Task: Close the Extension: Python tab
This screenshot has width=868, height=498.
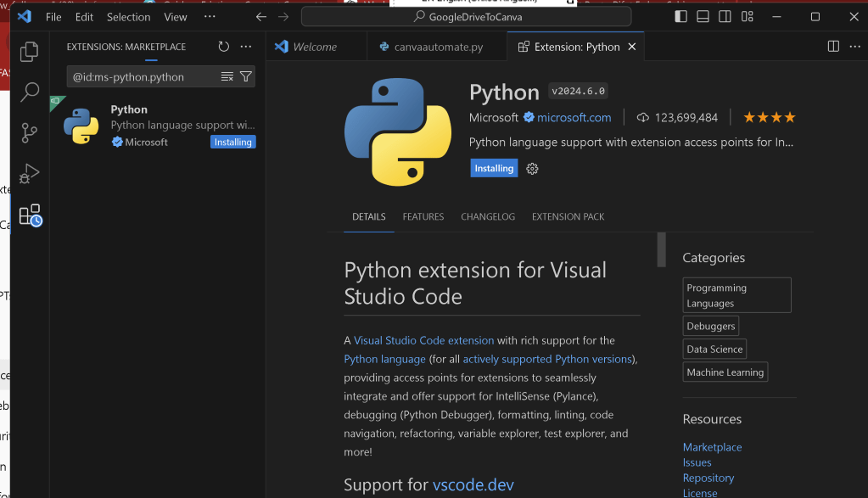Action: tap(632, 47)
